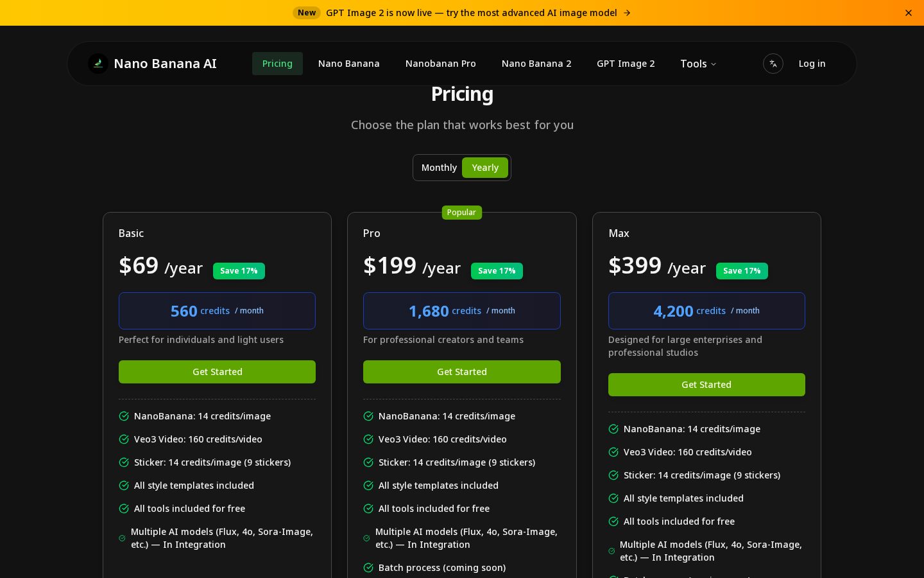This screenshot has width=924, height=578.
Task: Click Pro plan's Sticker check icon
Action: [368, 462]
